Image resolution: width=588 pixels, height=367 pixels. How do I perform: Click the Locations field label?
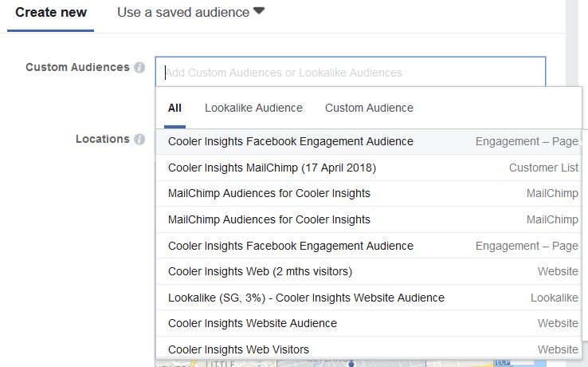[102, 139]
